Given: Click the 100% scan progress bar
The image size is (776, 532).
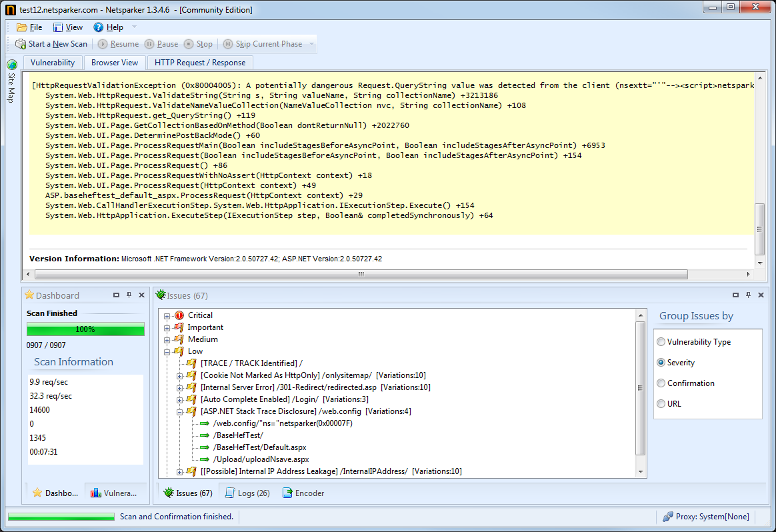Looking at the screenshot, I should (85, 329).
